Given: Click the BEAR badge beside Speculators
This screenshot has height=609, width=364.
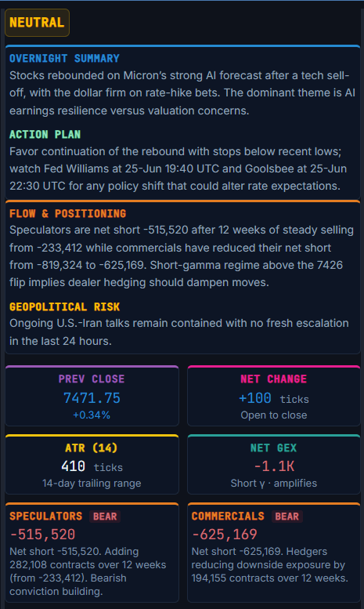Looking at the screenshot, I should click(x=105, y=517).
